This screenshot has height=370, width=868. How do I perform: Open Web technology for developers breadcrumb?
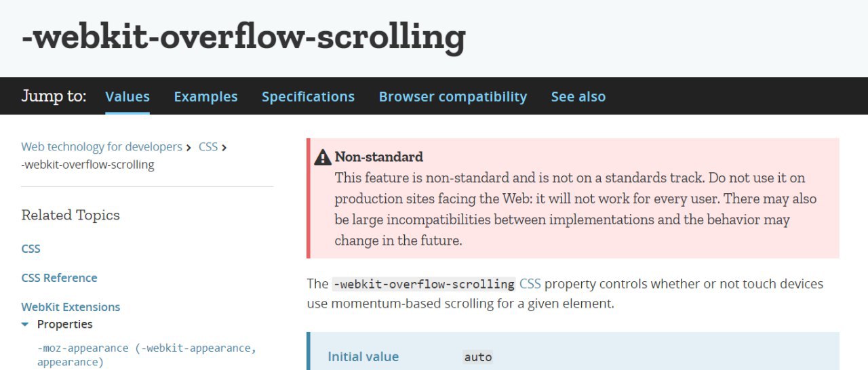tap(102, 147)
